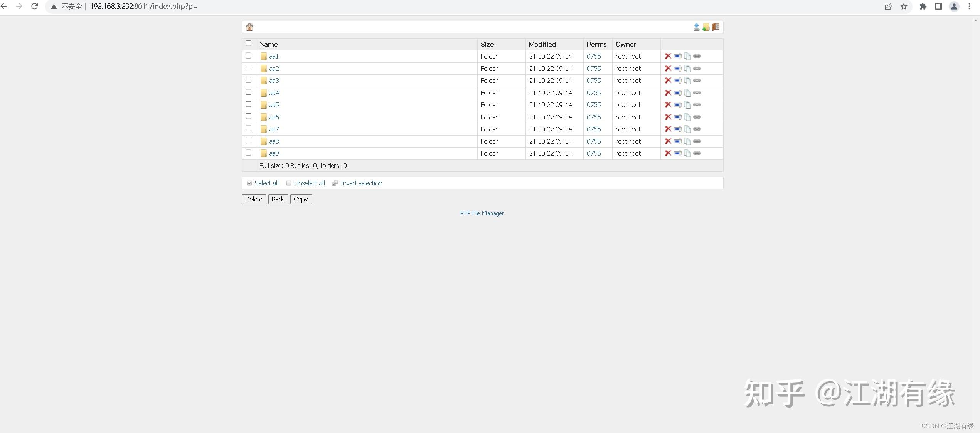Bookmark page with browser star icon

904,7
